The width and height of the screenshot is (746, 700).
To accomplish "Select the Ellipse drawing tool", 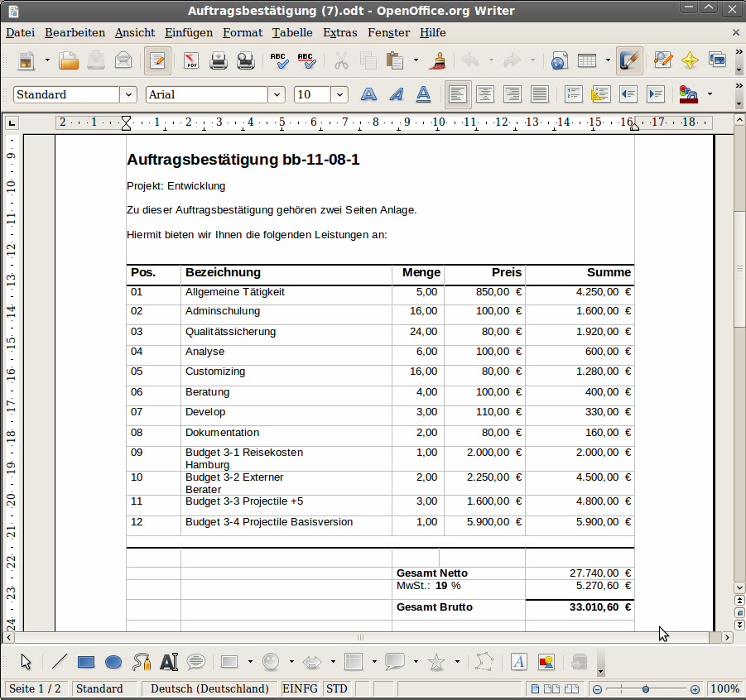I will pyautogui.click(x=113, y=662).
